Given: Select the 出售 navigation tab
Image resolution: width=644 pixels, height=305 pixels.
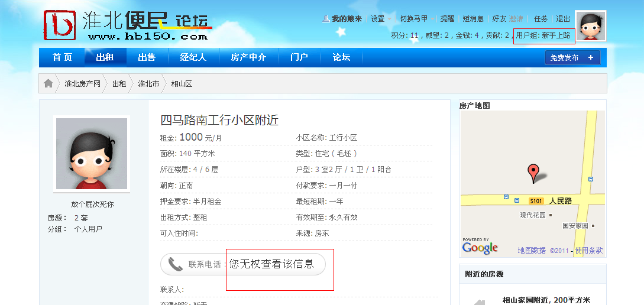Looking at the screenshot, I should pos(147,57).
